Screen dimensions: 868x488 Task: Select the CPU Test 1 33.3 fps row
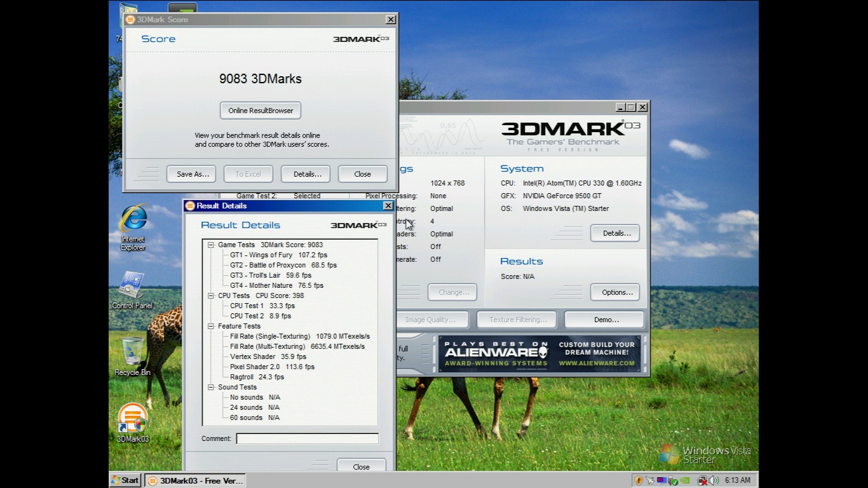(x=262, y=306)
